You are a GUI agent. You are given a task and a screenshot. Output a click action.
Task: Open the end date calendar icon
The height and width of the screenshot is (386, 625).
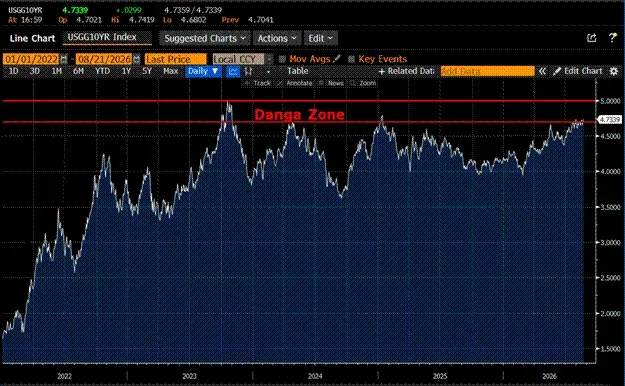click(137, 59)
